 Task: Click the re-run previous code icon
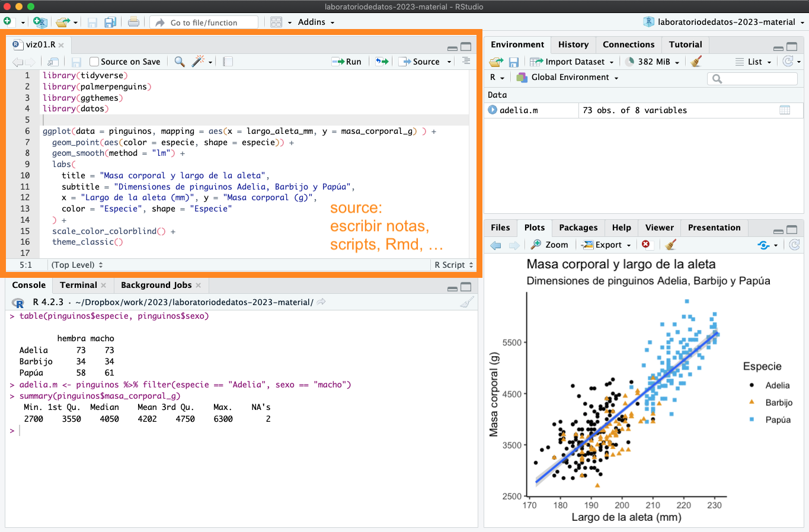click(x=382, y=62)
